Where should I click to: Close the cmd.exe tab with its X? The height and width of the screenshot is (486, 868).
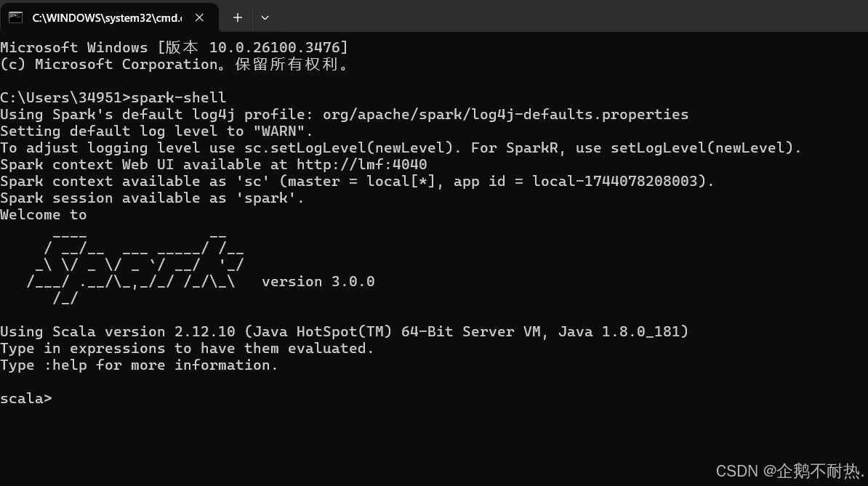(x=199, y=17)
